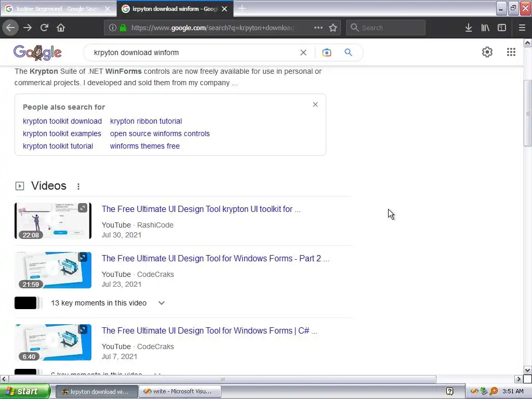Open krypton toolkit tutorial suggestion

(58, 146)
